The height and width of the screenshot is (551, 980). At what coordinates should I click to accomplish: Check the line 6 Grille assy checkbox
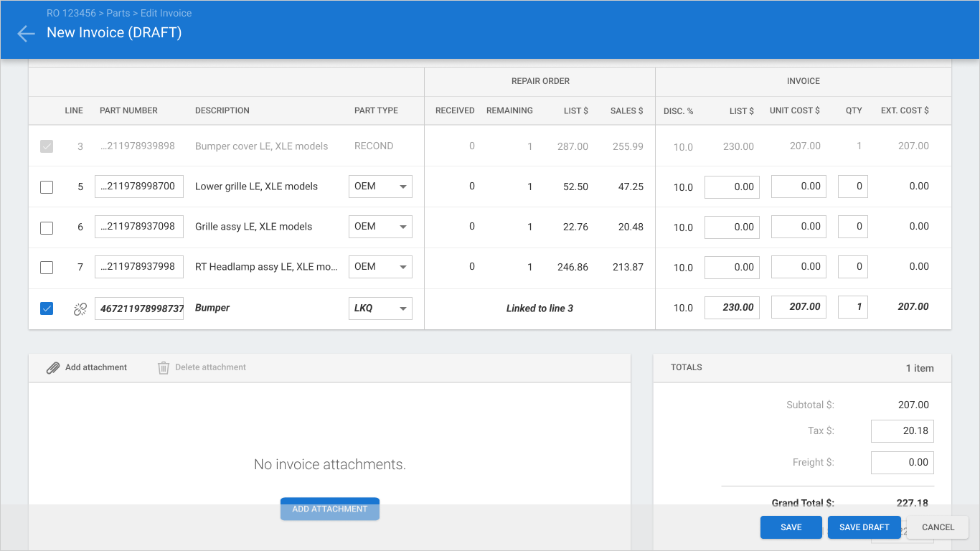point(47,227)
